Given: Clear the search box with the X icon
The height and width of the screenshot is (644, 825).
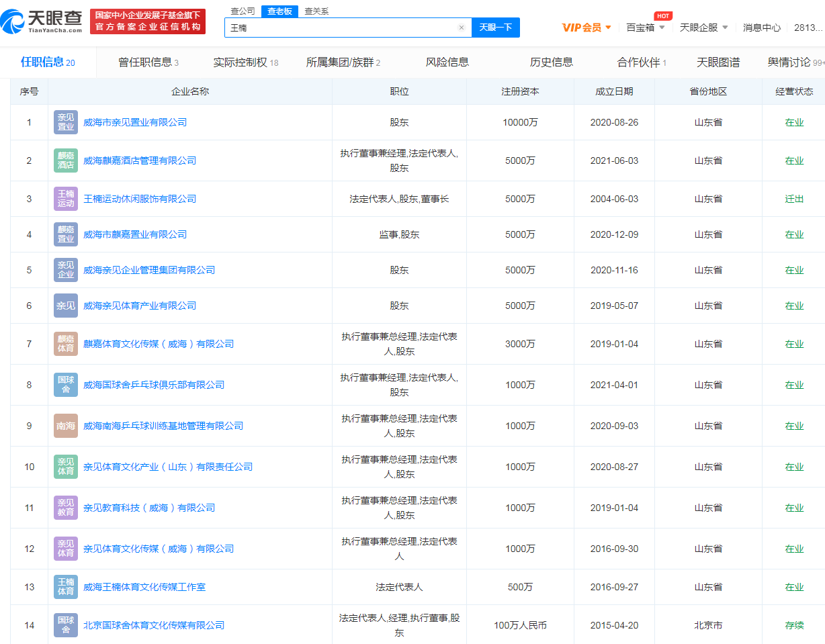Looking at the screenshot, I should click(x=462, y=28).
